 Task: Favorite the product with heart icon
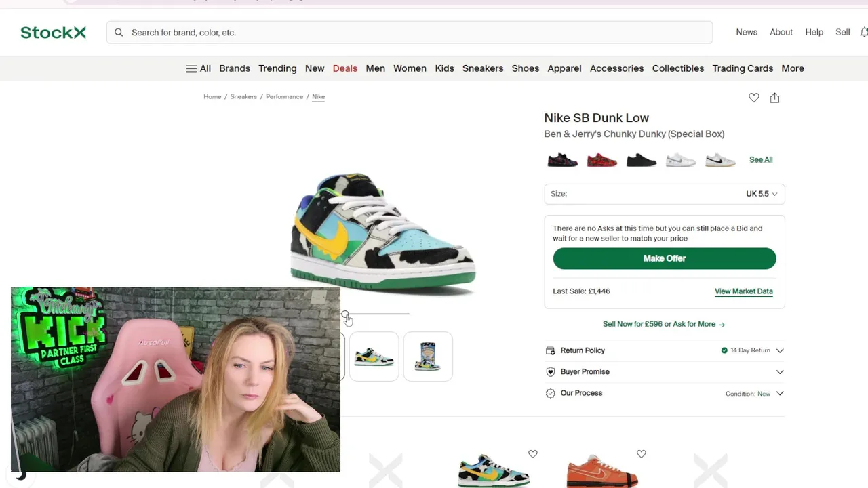[x=753, y=98]
